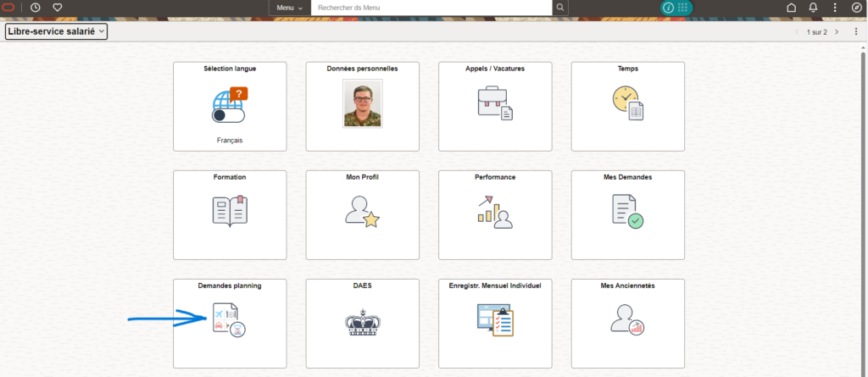This screenshot has height=377, width=868.
Task: Open the Temps clock tile
Action: (x=627, y=105)
